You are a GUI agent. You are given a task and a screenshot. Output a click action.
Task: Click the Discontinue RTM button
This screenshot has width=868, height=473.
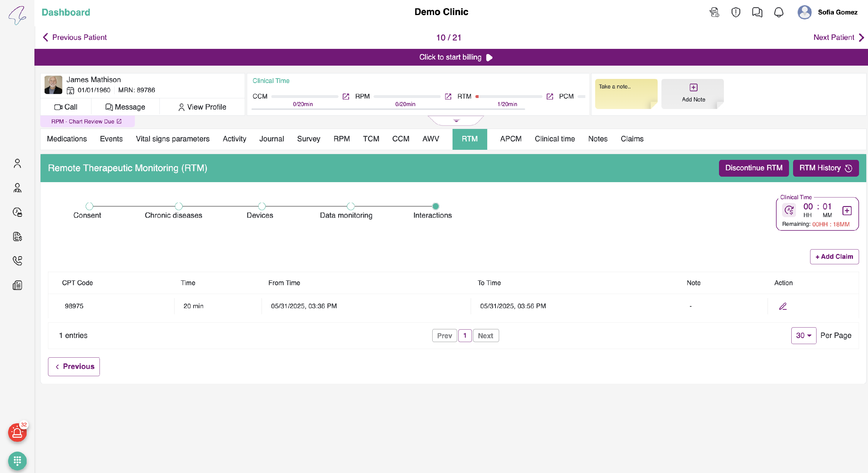(x=753, y=168)
